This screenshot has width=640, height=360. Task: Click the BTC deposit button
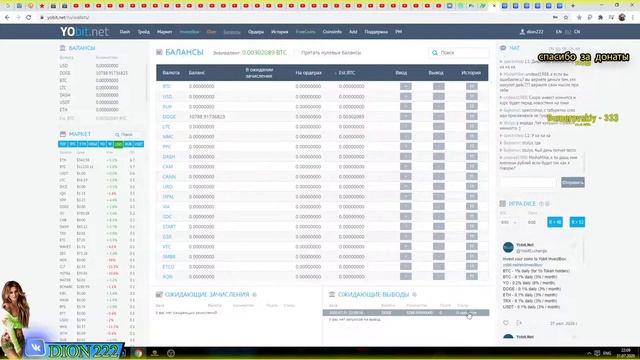(406, 86)
